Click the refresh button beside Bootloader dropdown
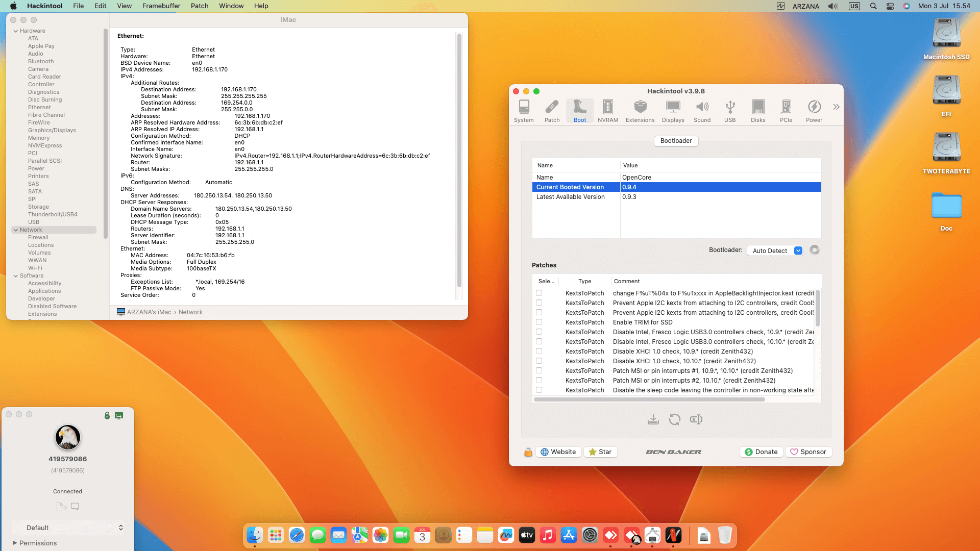 [815, 250]
